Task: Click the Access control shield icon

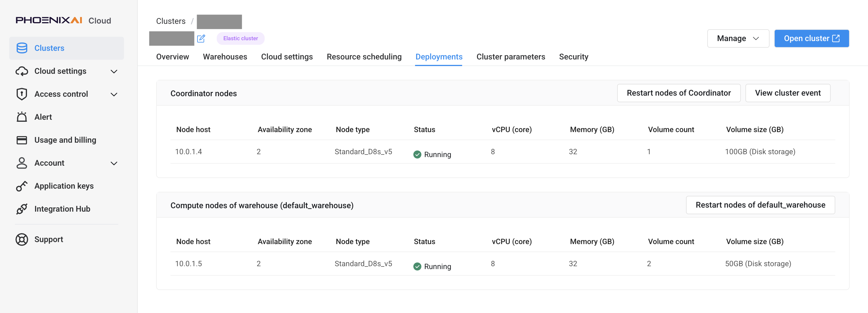Action: [22, 94]
